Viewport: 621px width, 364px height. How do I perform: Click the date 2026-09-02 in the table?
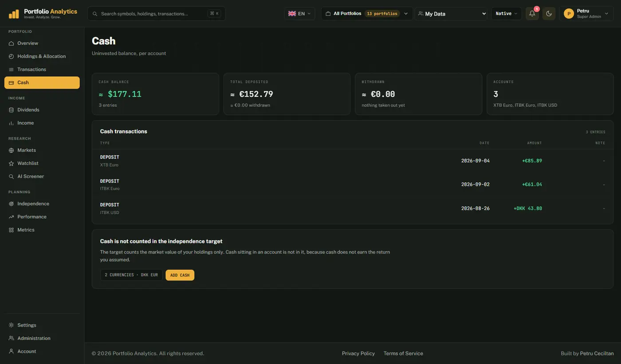coord(476,184)
